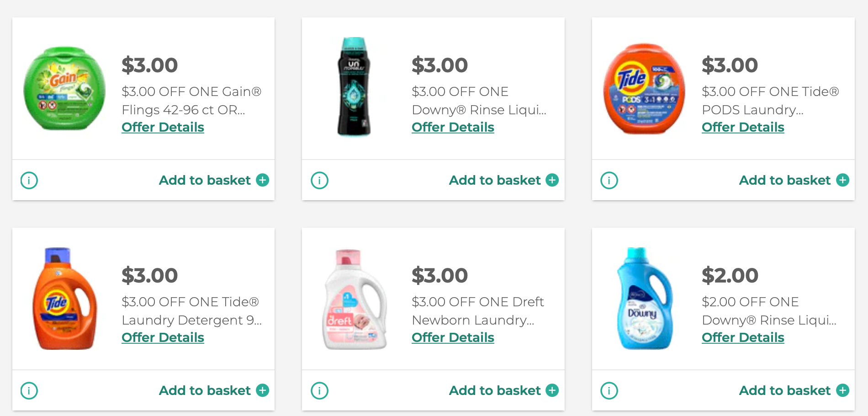Click the info icon on Downy $2.00 coupon
Screen dimensions: 868x416
[x=609, y=390]
